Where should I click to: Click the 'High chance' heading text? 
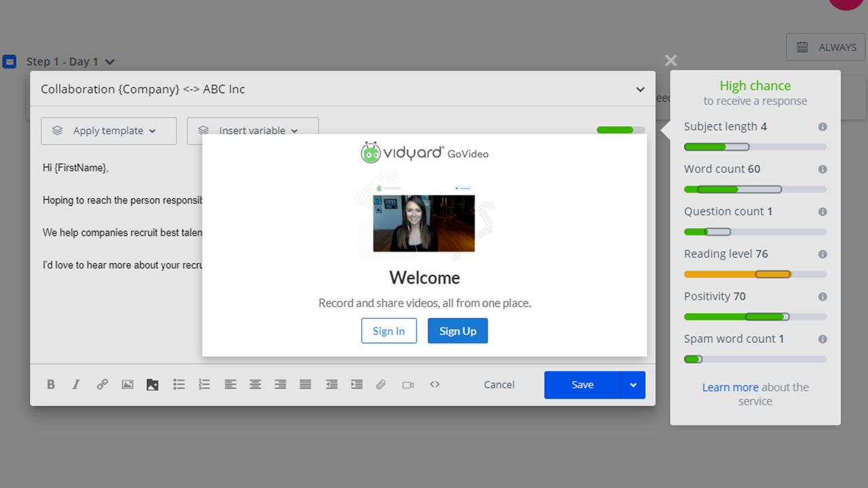point(755,85)
